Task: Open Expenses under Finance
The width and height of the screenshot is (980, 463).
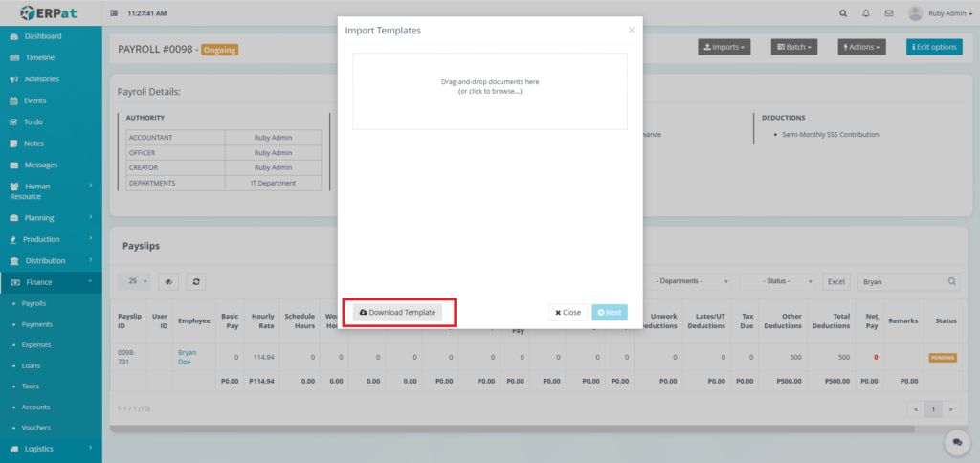Action: [36, 345]
